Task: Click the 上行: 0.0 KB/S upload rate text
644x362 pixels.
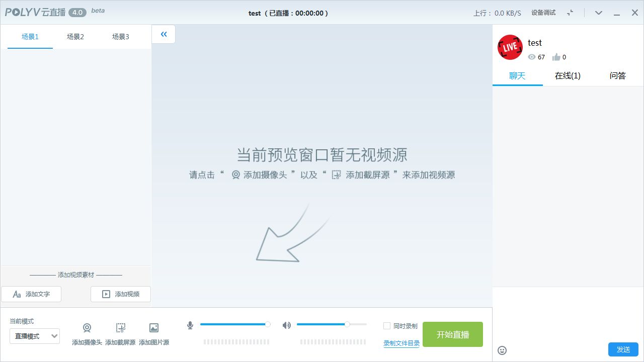Action: coord(497,13)
